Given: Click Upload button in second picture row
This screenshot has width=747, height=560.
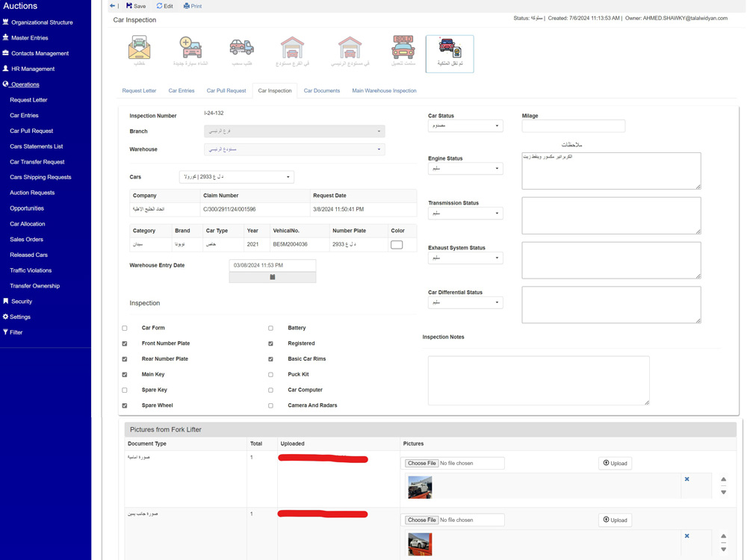Looking at the screenshot, I should coord(615,520).
